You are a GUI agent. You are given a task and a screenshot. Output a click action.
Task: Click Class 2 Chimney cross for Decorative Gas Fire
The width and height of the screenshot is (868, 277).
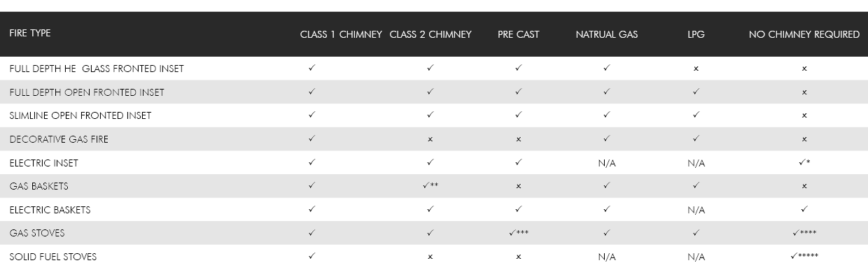point(430,139)
